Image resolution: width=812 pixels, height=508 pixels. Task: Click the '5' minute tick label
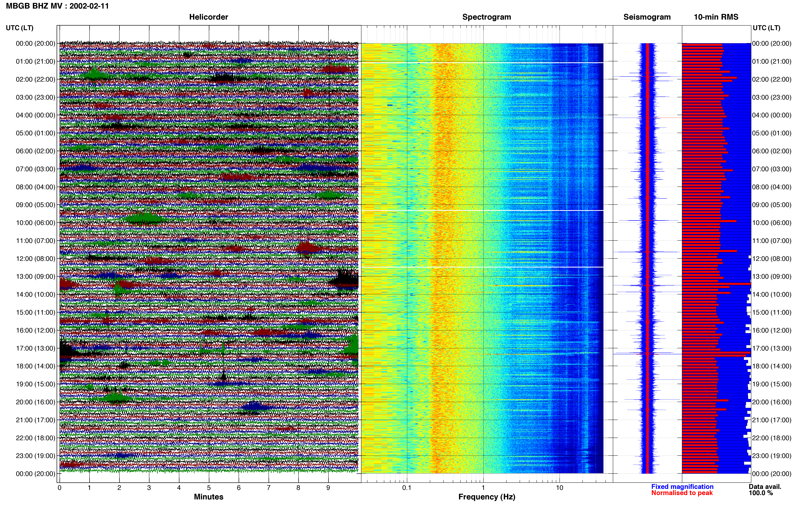tap(209, 488)
